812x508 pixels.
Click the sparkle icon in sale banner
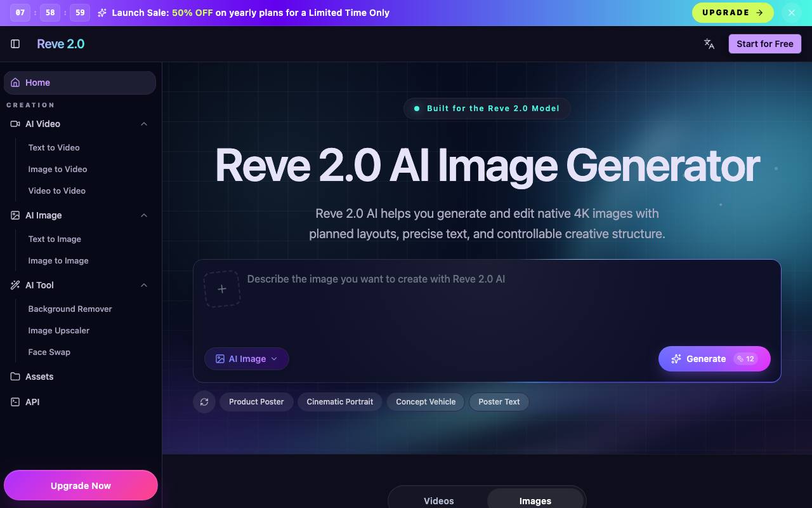102,13
